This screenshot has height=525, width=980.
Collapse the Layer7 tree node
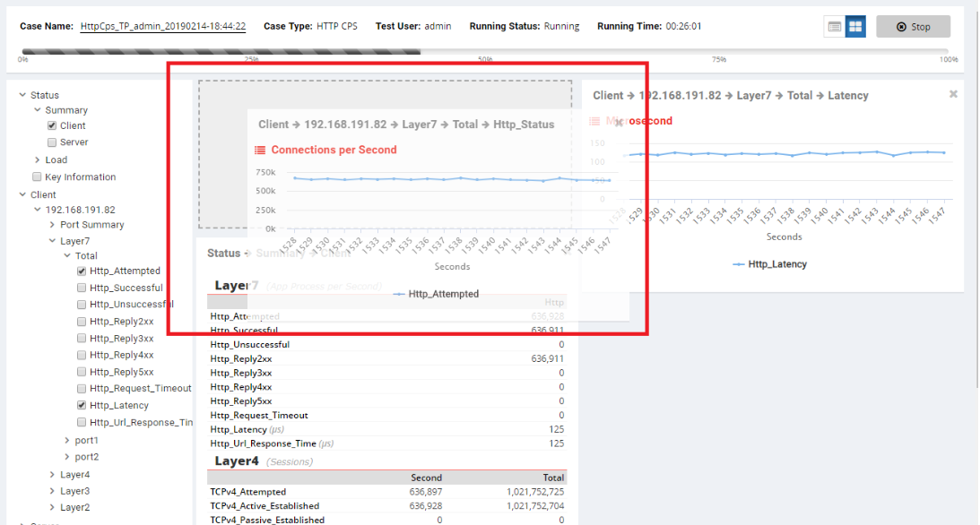(53, 241)
